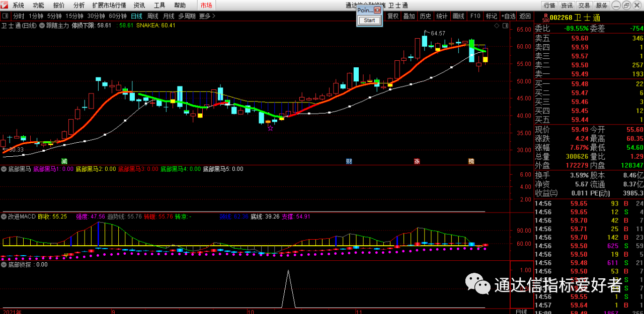Click the 卖一 price 59.49
Image resolution: width=644 pixels, height=314 pixels.
tap(580, 74)
